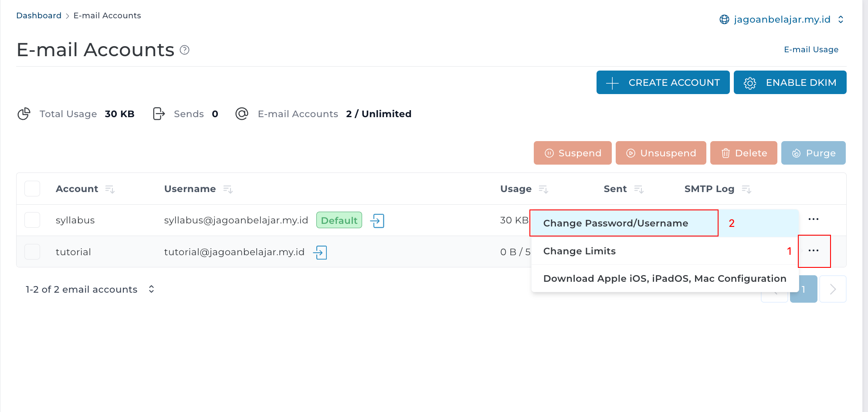Screen dimensions: 868x412
Task: Click tutorial@jagoanbelajar.my.id username text
Action: coord(234,252)
